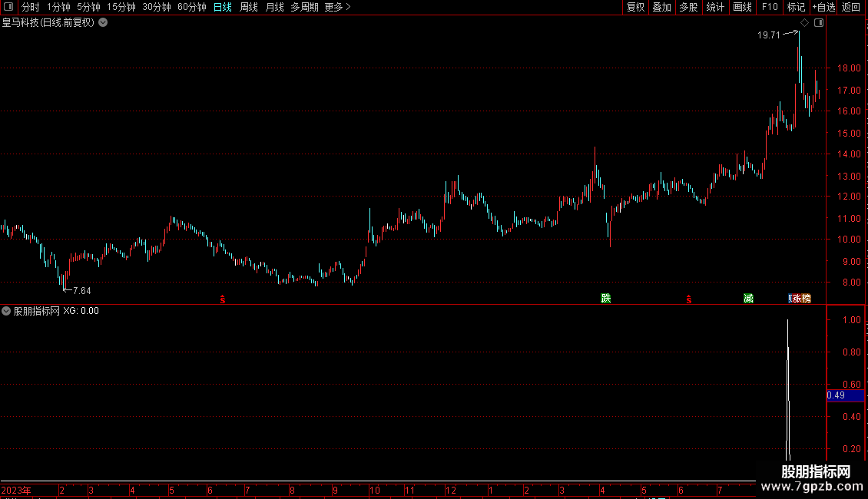The height and width of the screenshot is (499, 868).
Task: Click the 返回 back button
Action: (x=851, y=7)
